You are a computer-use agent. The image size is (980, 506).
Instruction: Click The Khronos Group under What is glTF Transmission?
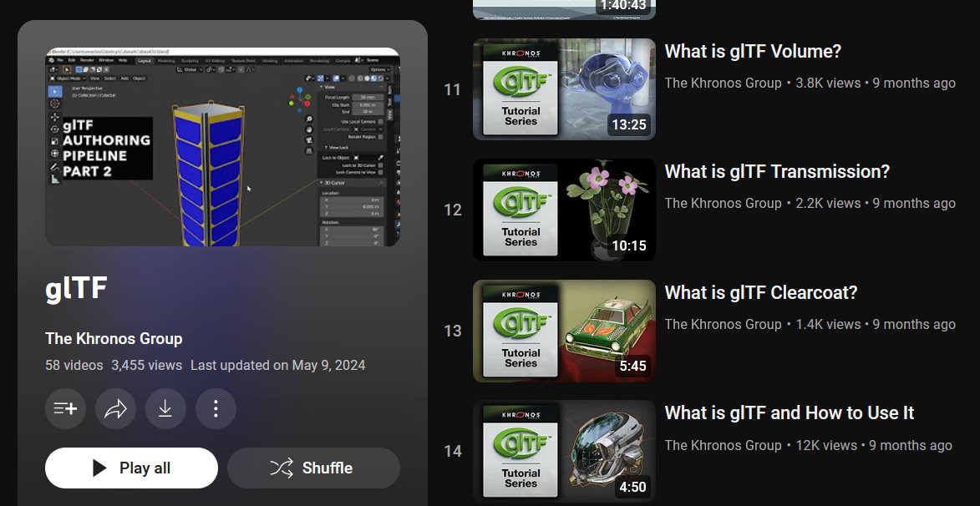click(x=724, y=203)
